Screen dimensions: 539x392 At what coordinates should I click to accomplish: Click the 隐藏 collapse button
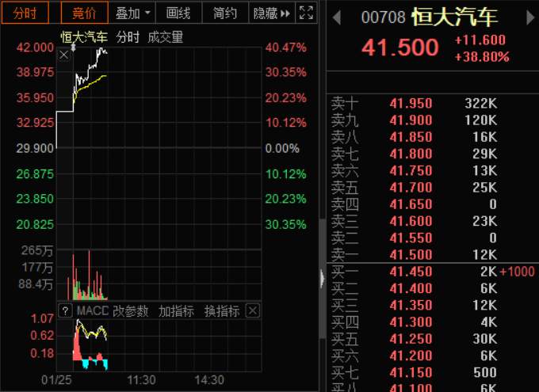tap(272, 13)
